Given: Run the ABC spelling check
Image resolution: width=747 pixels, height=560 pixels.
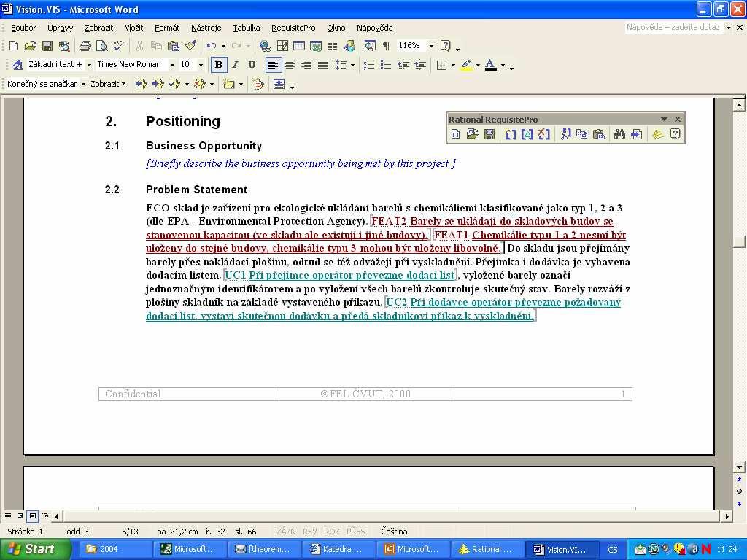Looking at the screenshot, I should tap(118, 46).
